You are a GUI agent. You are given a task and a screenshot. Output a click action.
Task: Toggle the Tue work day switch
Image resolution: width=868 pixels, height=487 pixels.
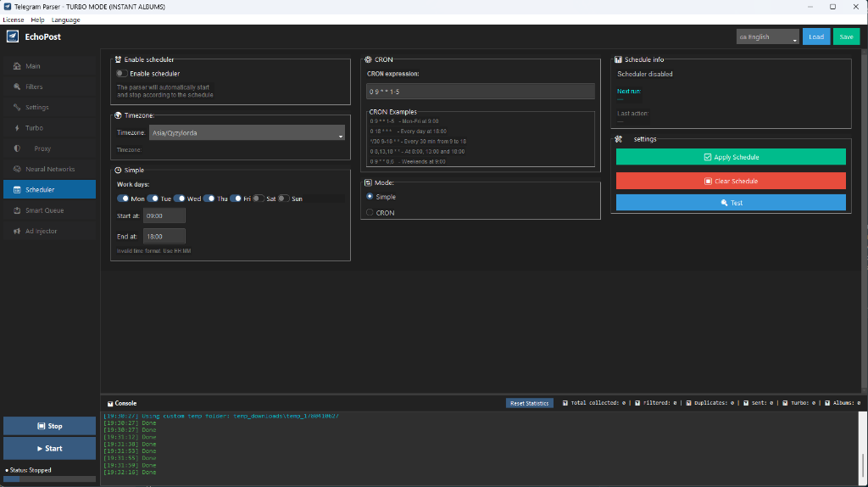click(x=153, y=199)
